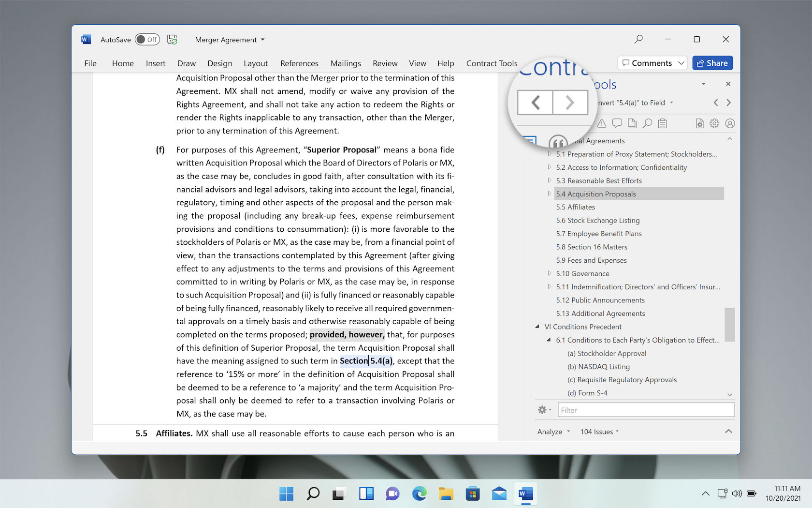The width and height of the screenshot is (812, 508).
Task: Expand 5.1 Preparation of Proxy Statement node
Action: pyautogui.click(x=549, y=154)
